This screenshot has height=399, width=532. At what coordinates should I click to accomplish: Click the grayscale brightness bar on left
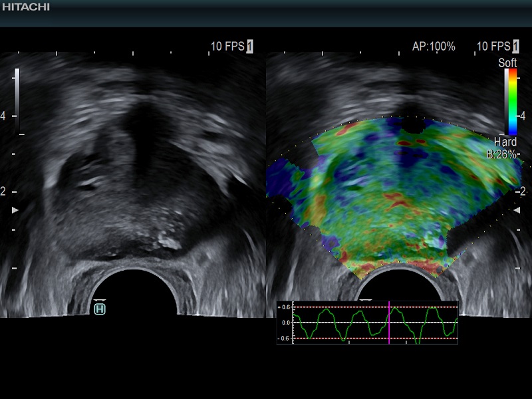(17, 100)
